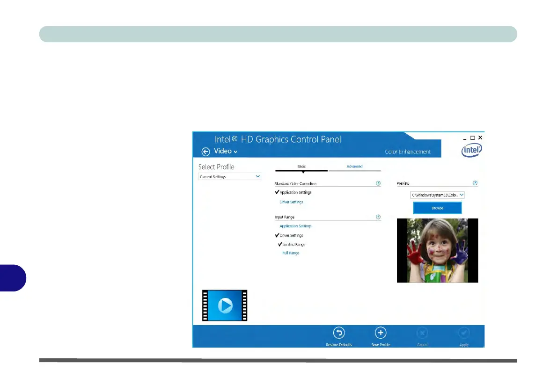Select the Limited Range option
The image size is (557, 392).
click(x=293, y=244)
